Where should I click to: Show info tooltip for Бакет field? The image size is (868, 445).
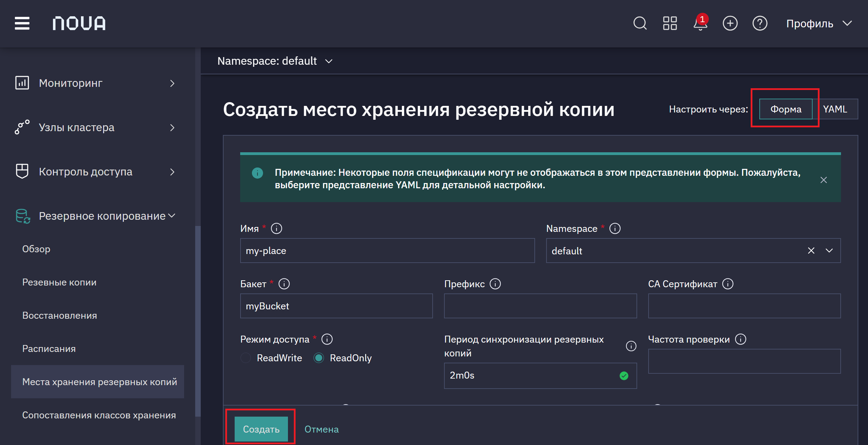coord(284,284)
